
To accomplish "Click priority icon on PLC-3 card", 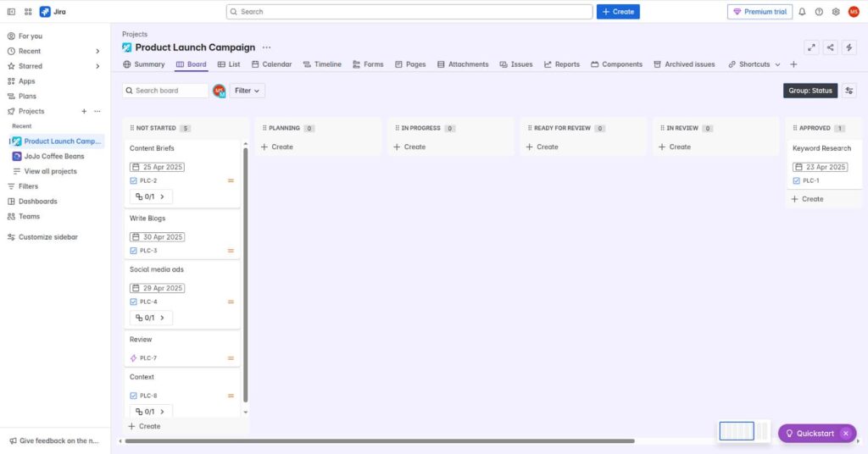I will click(x=231, y=251).
